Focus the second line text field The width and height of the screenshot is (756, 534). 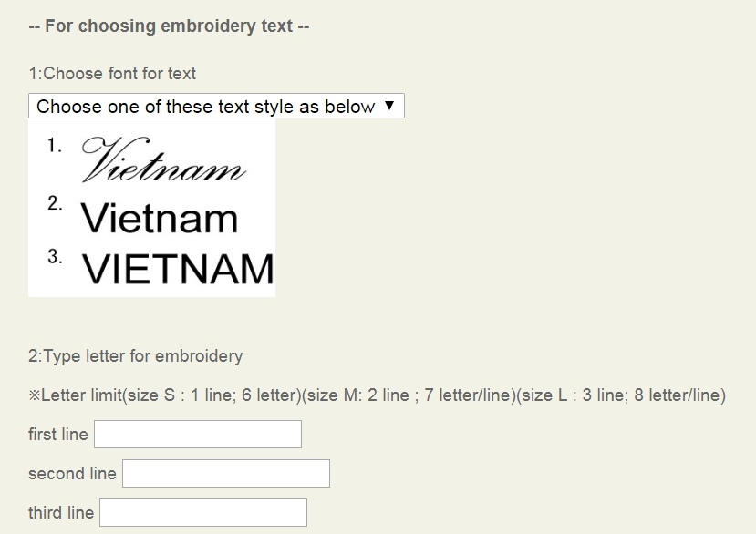pyautogui.click(x=226, y=473)
